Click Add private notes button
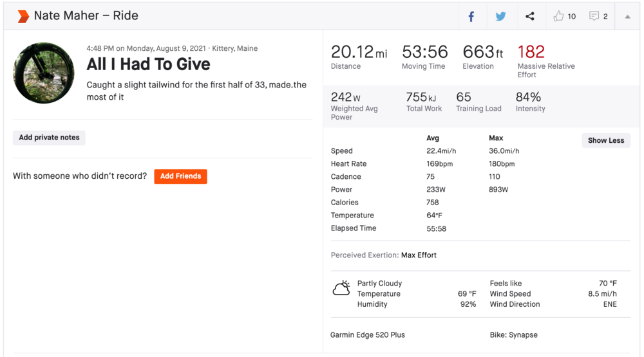 coord(49,138)
